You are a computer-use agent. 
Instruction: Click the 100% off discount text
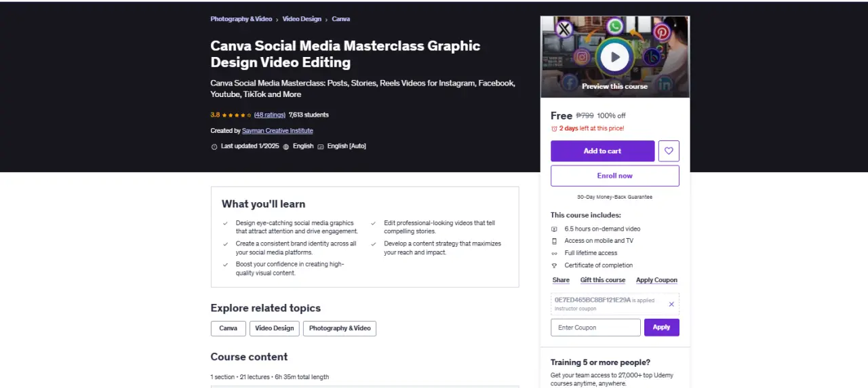click(611, 116)
